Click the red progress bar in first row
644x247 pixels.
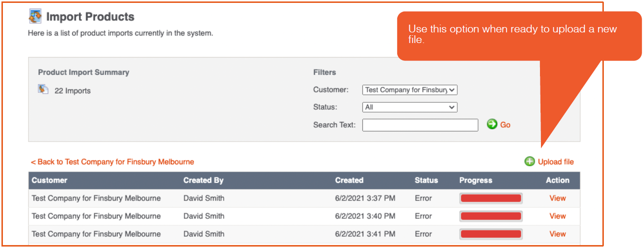pos(491,198)
